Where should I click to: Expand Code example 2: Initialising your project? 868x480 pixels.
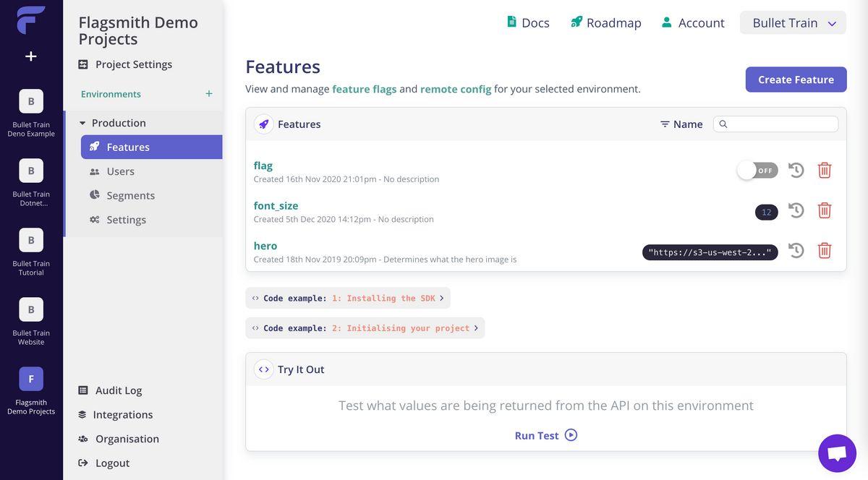pos(365,328)
